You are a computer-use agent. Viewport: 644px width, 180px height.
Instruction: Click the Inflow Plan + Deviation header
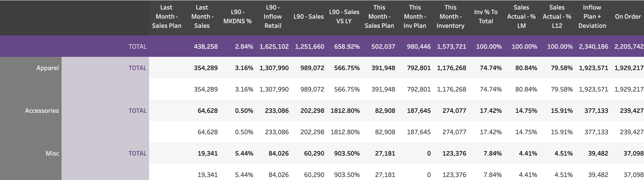coord(592,17)
